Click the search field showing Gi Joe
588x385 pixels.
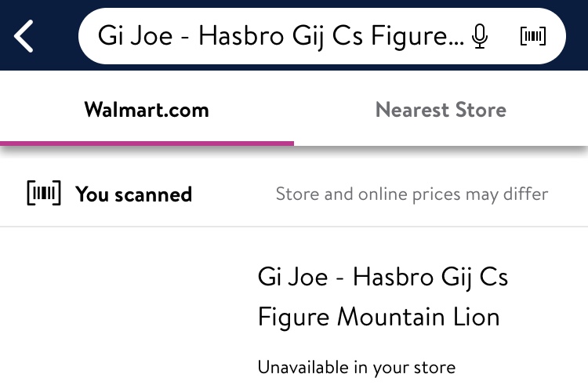[x=274, y=36]
